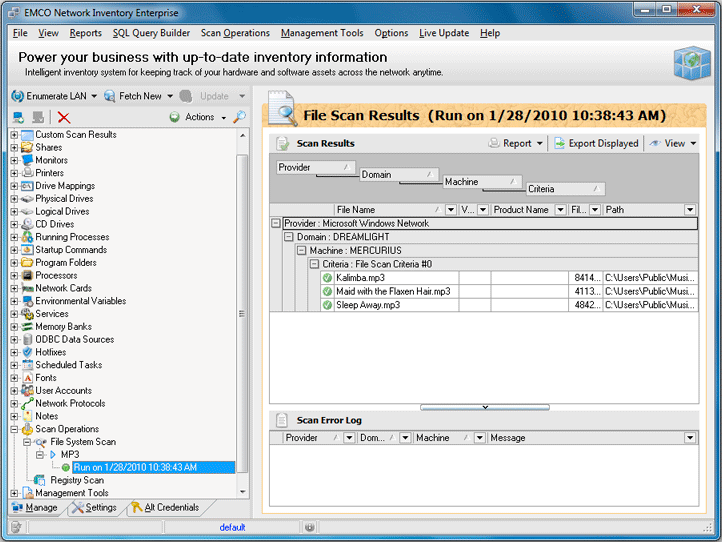The height and width of the screenshot is (542, 722).
Task: Click the Enumerate LAN globe icon
Action: pyautogui.click(x=17, y=96)
